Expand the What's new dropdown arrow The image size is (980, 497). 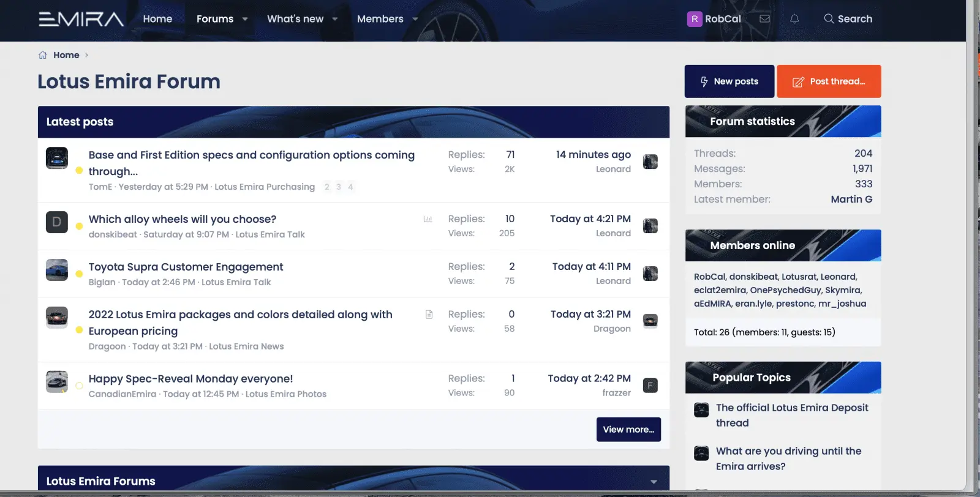335,19
